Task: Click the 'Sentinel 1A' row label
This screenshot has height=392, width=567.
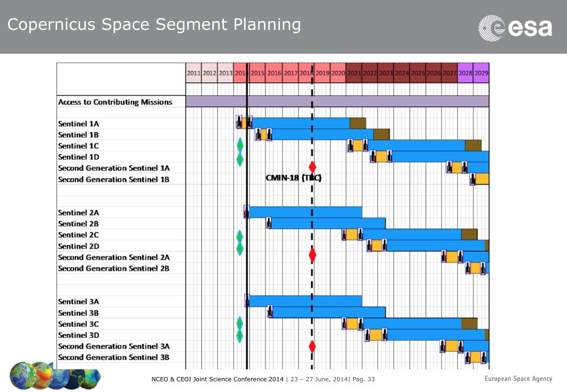Action: click(78, 123)
